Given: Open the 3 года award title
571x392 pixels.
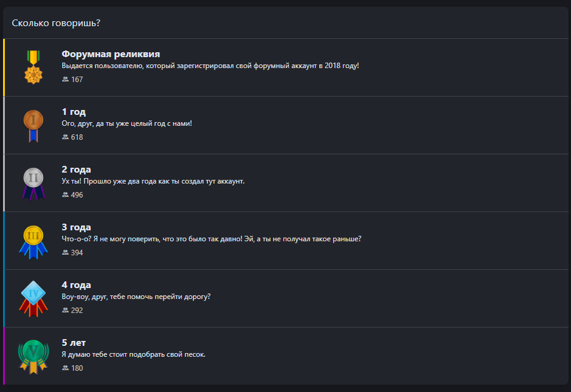Looking at the screenshot, I should [76, 227].
